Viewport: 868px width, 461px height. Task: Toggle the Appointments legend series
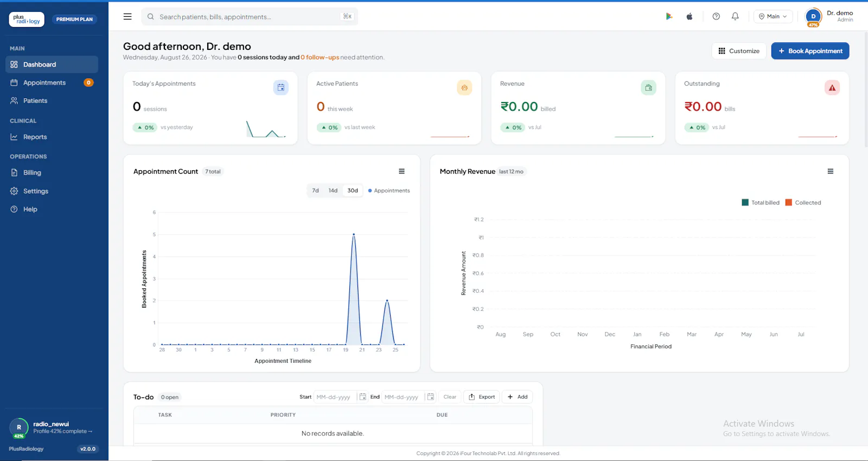tap(389, 191)
